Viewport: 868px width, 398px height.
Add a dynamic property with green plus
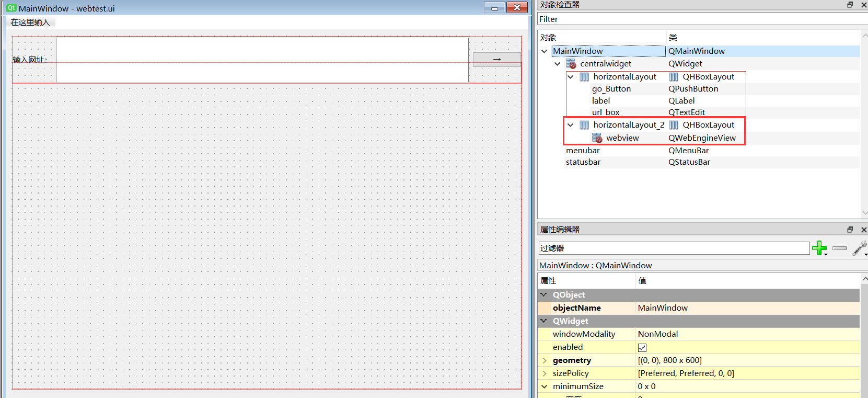[819, 248]
